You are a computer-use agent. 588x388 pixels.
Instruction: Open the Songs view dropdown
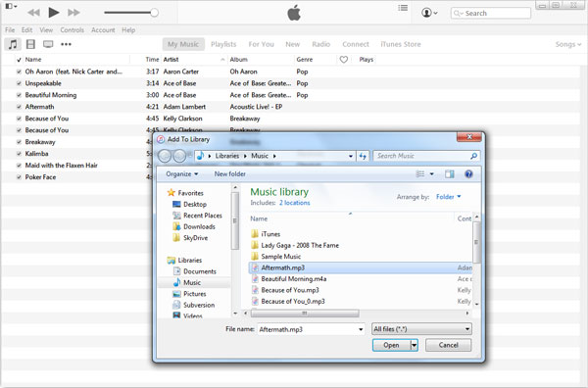(567, 44)
